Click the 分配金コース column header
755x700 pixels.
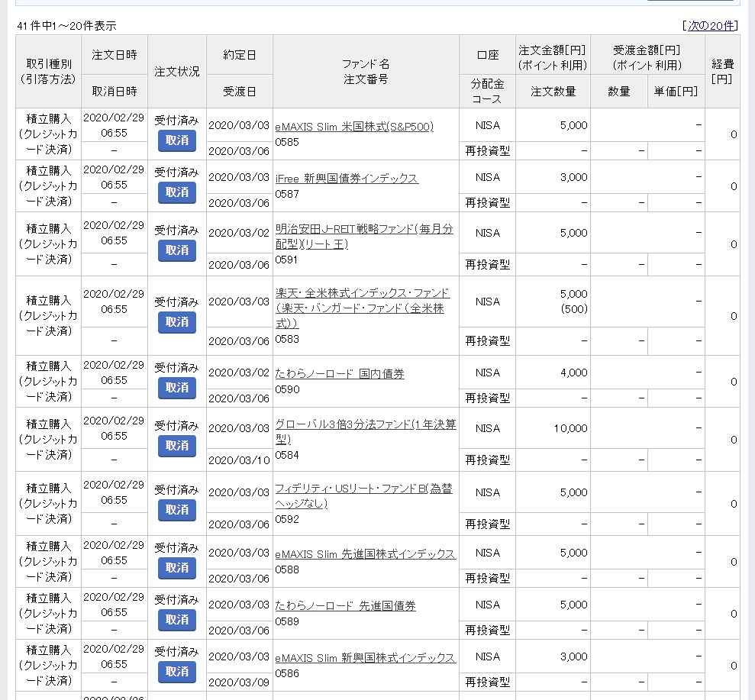pos(487,91)
